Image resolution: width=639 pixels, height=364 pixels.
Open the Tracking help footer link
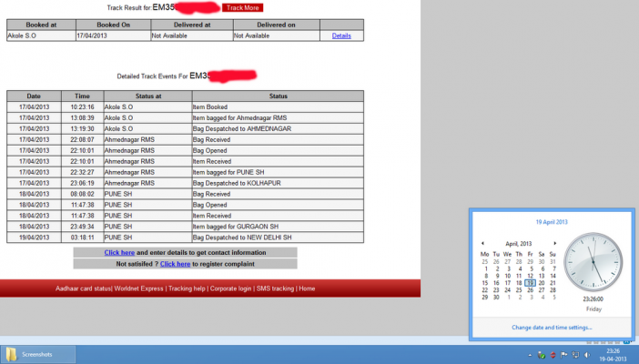tap(187, 288)
